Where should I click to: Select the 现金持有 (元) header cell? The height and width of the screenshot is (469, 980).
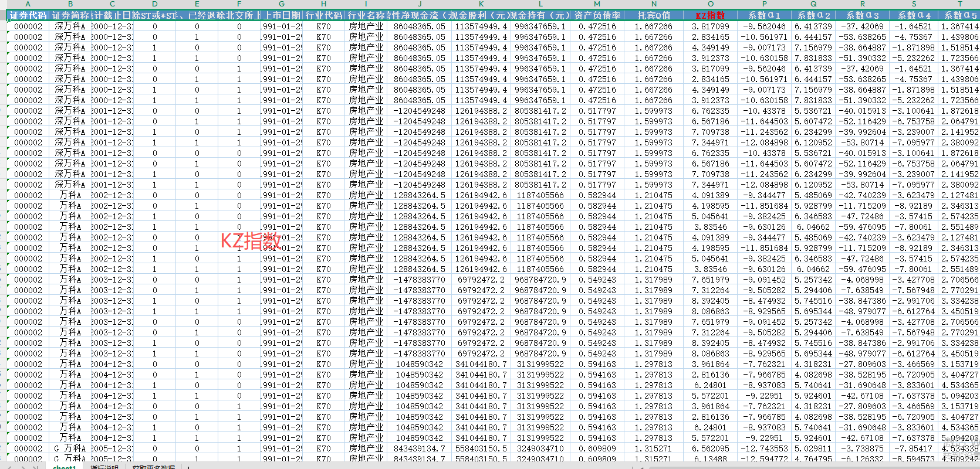[x=540, y=15]
